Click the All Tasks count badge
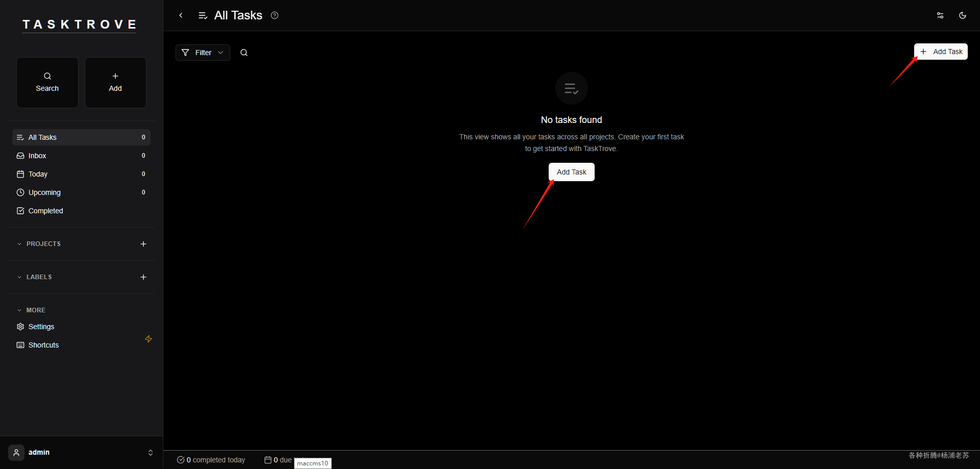980x469 pixels. (x=143, y=137)
